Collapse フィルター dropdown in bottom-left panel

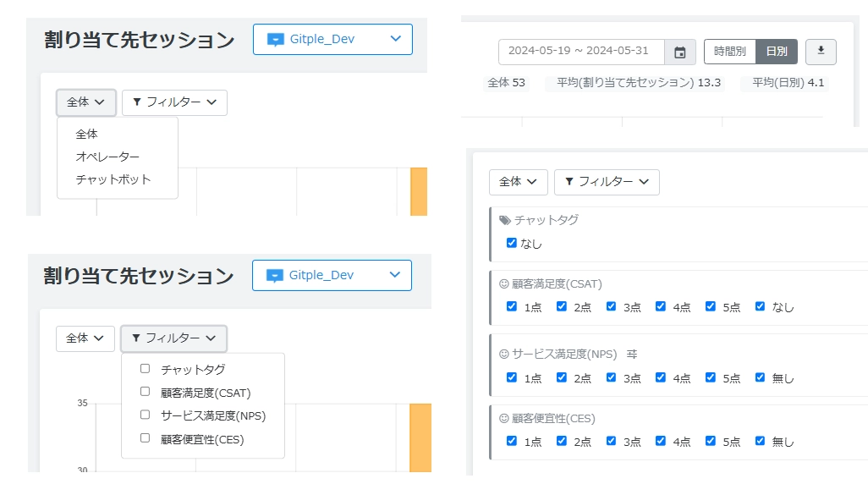point(173,338)
